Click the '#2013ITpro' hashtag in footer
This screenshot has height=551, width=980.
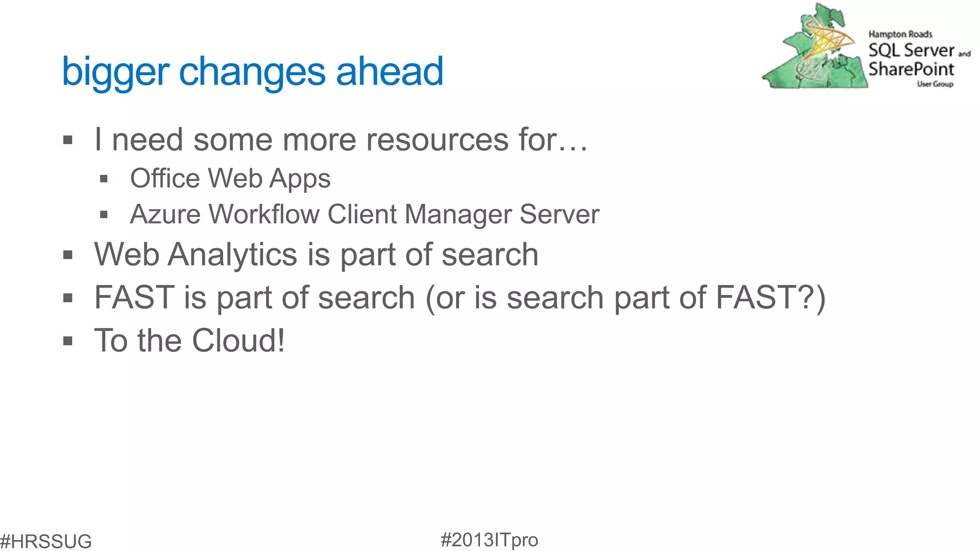tap(489, 540)
